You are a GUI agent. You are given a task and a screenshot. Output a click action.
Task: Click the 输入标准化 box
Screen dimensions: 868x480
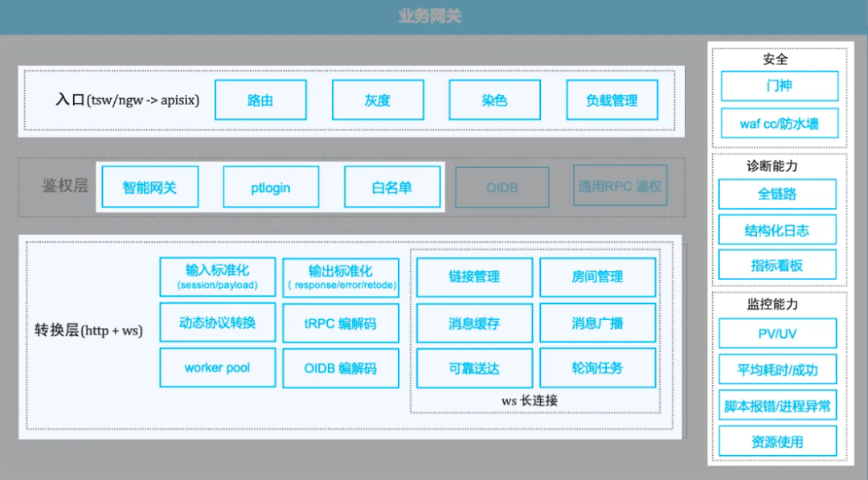[x=218, y=277]
